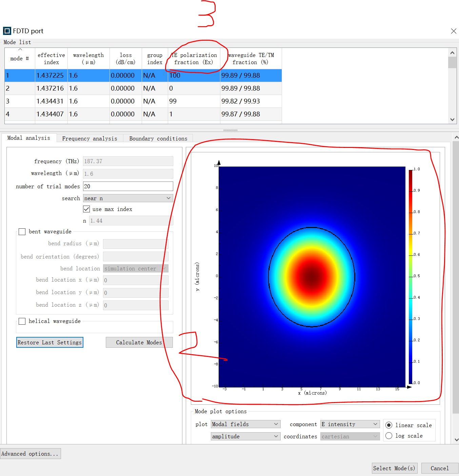Viewport: 459px width, 476px height.
Task: Click the bend location y (μm) field
Action: pyautogui.click(x=136, y=293)
